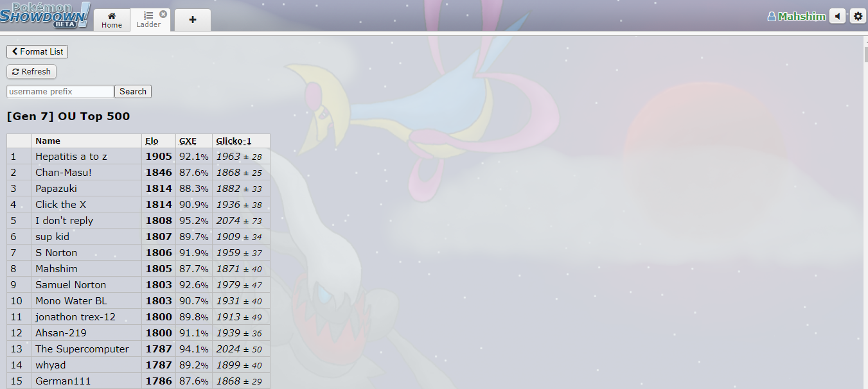Click the Search button
The height and width of the screenshot is (389, 868).
[133, 91]
